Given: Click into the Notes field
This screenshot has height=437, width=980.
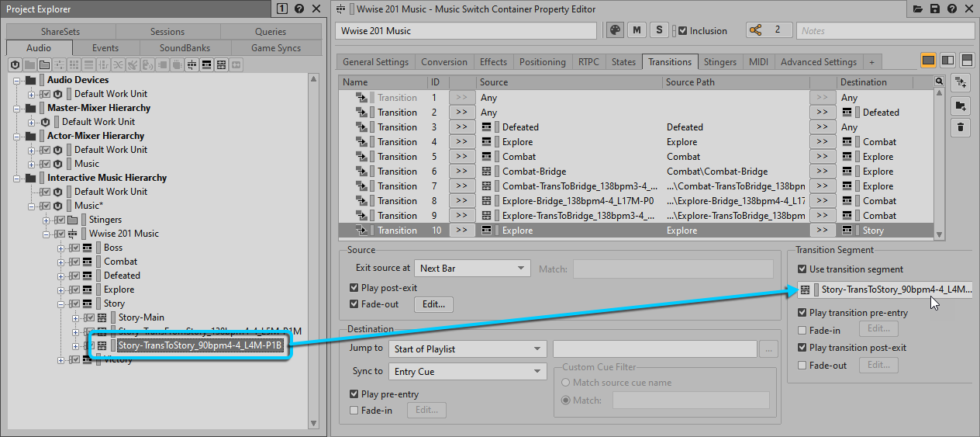Looking at the screenshot, I should click(x=885, y=31).
